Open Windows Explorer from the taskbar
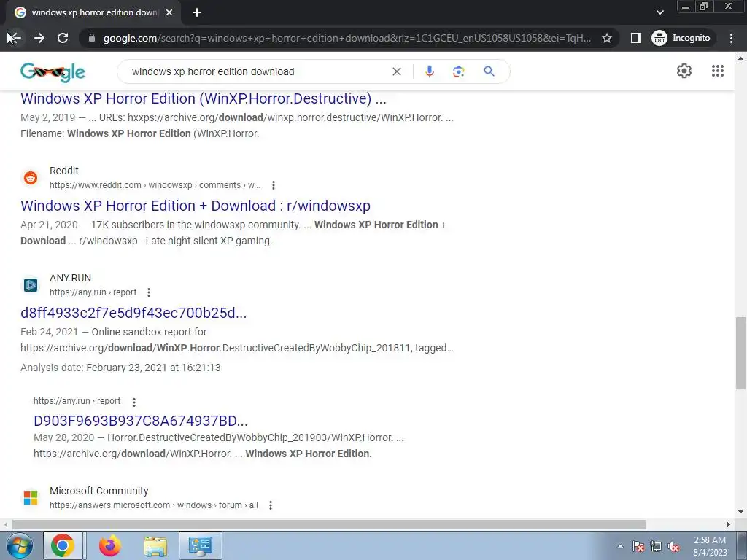Image resolution: width=747 pixels, height=560 pixels. tap(155, 545)
